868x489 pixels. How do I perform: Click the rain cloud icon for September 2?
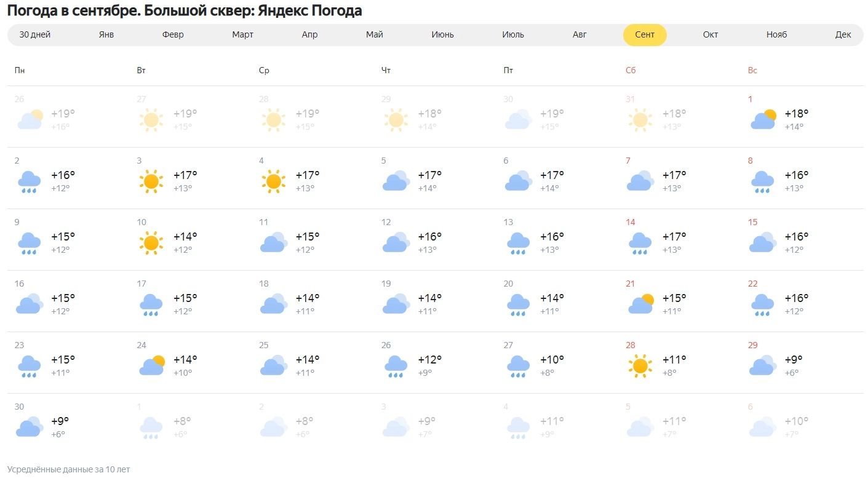tap(29, 181)
